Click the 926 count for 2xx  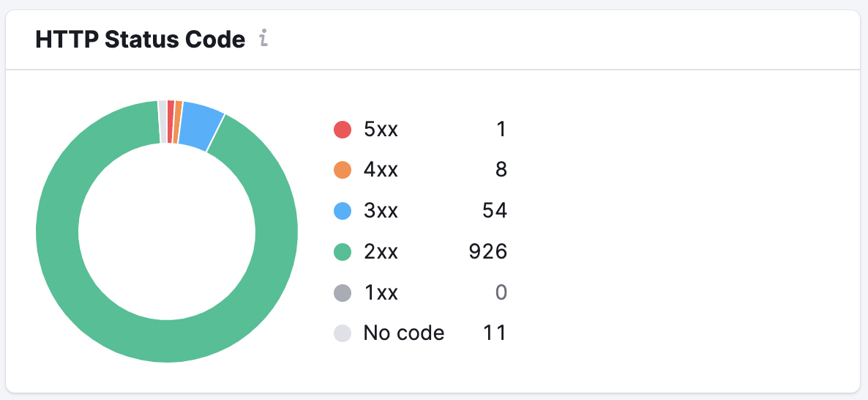click(488, 253)
